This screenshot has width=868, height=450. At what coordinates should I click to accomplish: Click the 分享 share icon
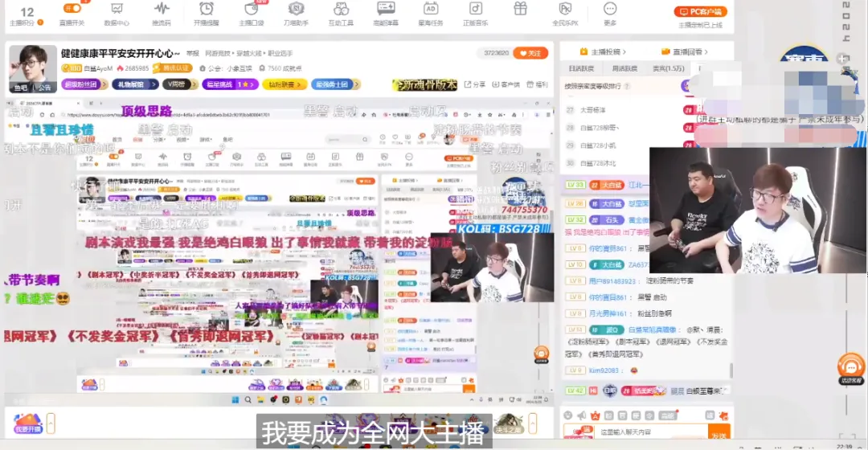coord(474,84)
